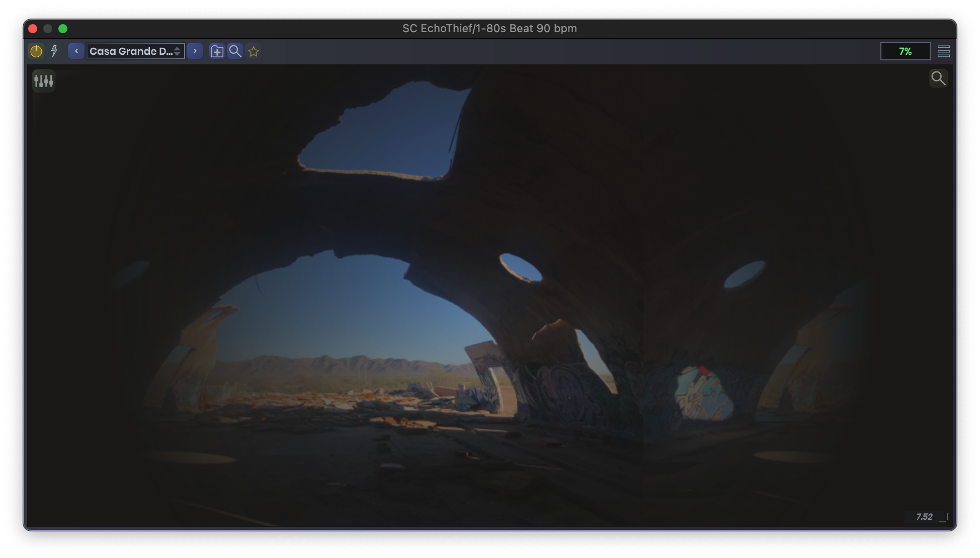Close the plugin window with red button
Image resolution: width=980 pixels, height=558 pixels.
[33, 29]
